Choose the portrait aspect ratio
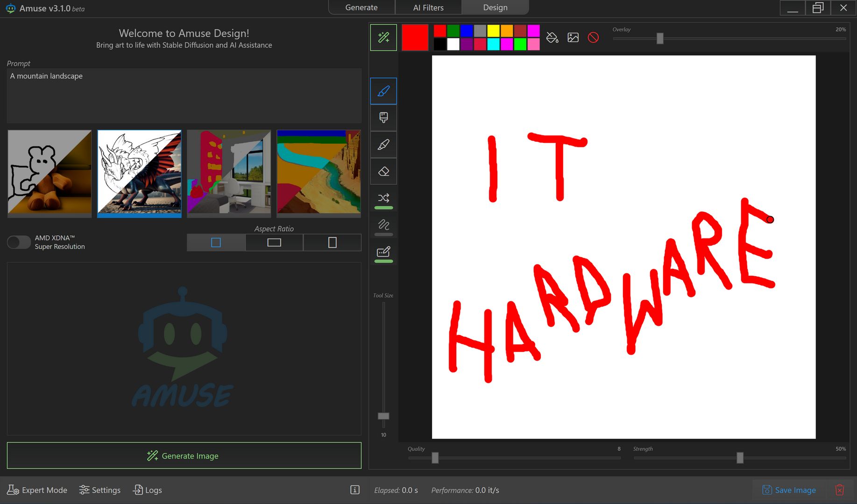The width and height of the screenshot is (857, 504). pos(332,243)
